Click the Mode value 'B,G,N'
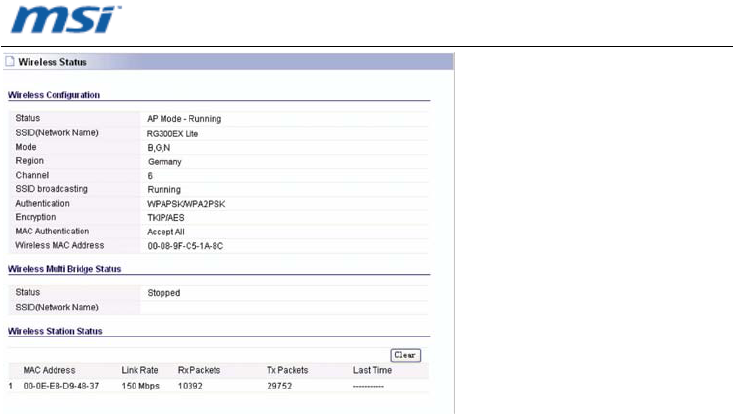The image size is (733, 414). [x=159, y=148]
